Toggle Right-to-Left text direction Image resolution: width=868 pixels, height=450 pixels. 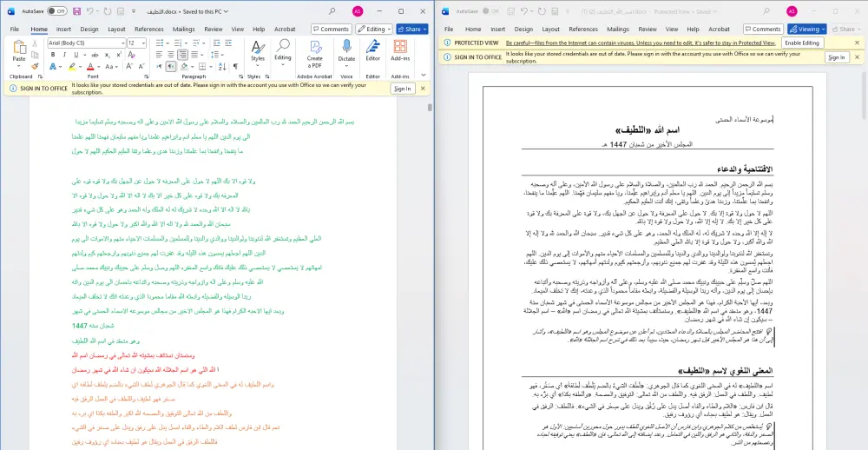pos(171,66)
